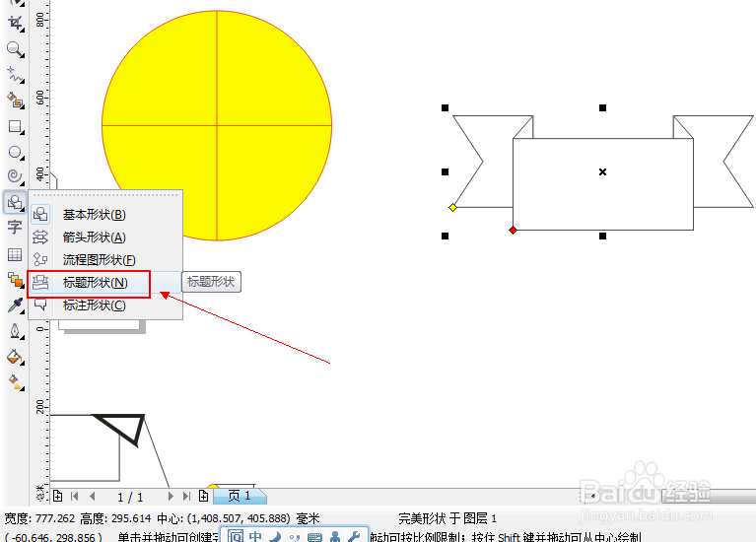Select the Spiral tool
756x542 pixels.
(15, 176)
